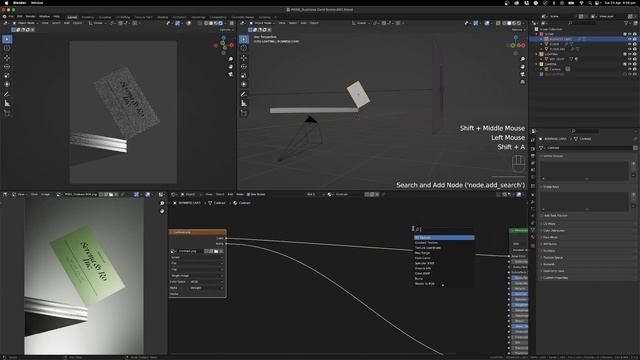The height and width of the screenshot is (360, 640).
Task: Click pan hand gizmo in right viewport
Action: click(522, 67)
